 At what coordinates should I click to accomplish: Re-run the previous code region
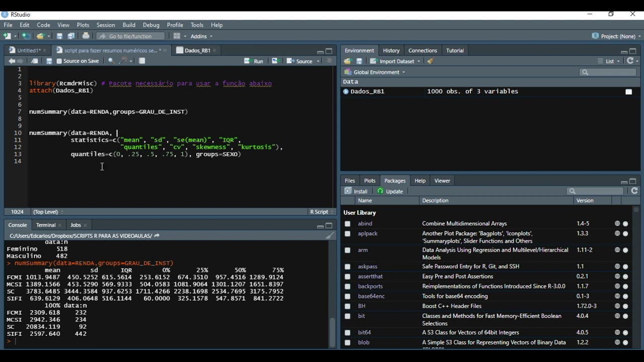tap(275, 61)
